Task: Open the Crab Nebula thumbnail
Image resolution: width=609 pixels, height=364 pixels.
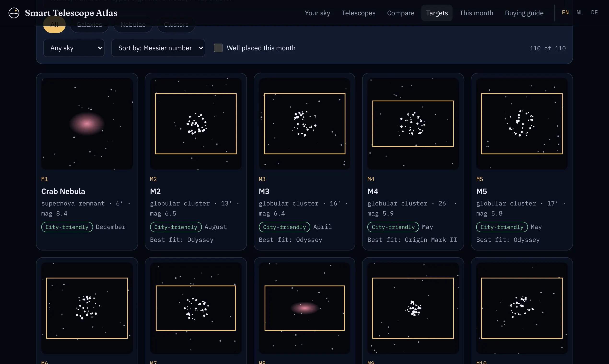Action: [87, 124]
